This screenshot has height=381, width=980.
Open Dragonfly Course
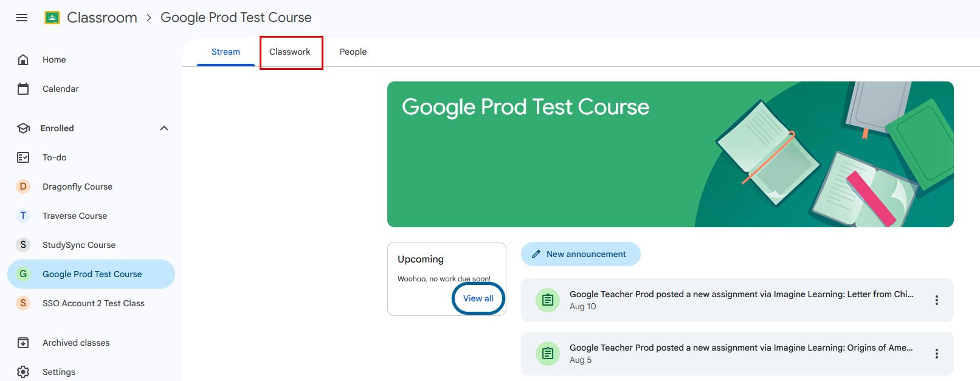(x=91, y=187)
